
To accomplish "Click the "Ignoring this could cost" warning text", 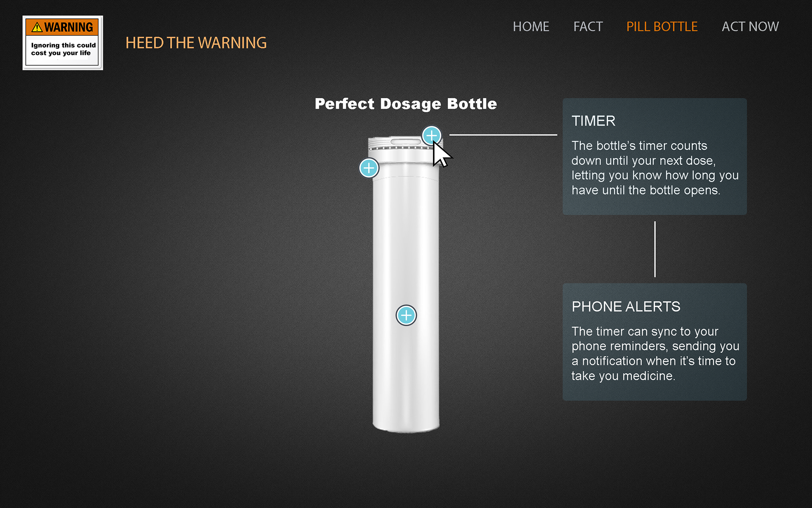I will pos(63,49).
